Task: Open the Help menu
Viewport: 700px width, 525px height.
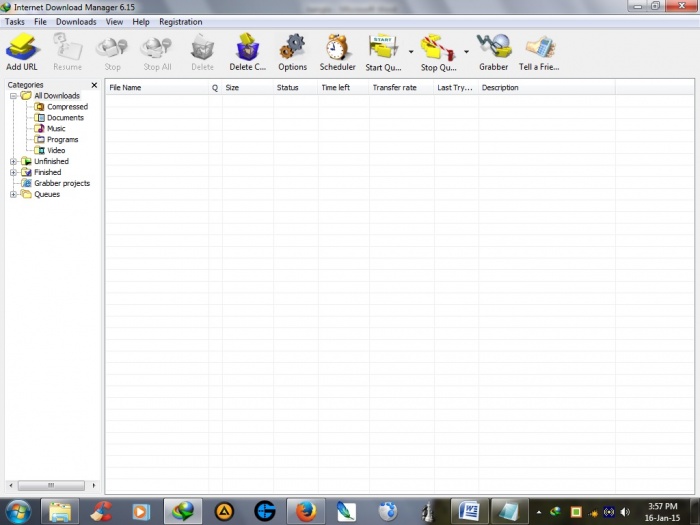Action: (x=141, y=21)
